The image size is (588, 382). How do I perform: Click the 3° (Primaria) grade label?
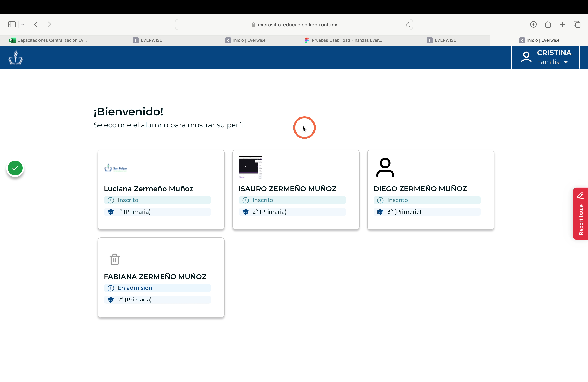(404, 212)
